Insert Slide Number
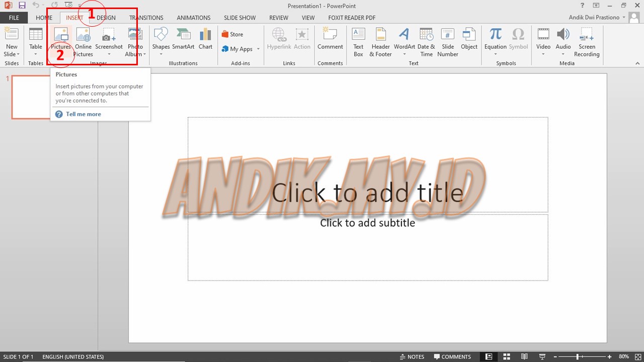The height and width of the screenshot is (362, 644). 448,42
